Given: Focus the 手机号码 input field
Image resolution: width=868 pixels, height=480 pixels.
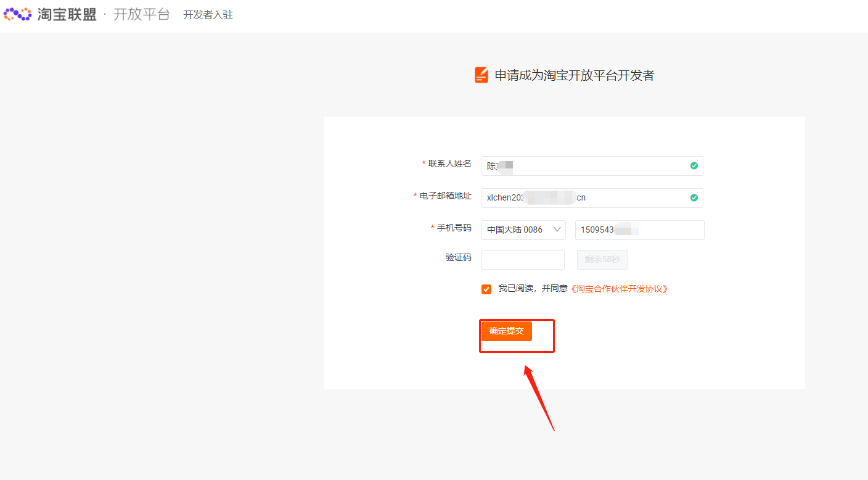Looking at the screenshot, I should click(640, 230).
